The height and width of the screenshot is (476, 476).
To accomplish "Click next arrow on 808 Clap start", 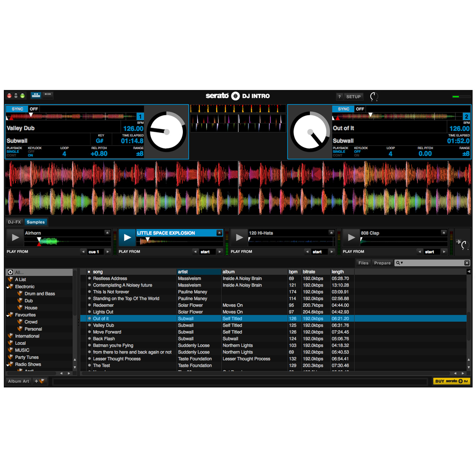I will click(x=444, y=252).
